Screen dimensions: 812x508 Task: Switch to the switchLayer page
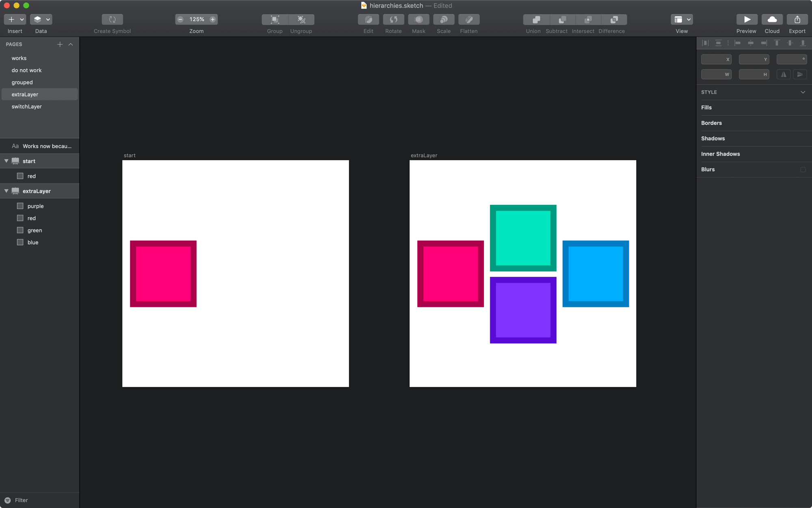point(39,106)
